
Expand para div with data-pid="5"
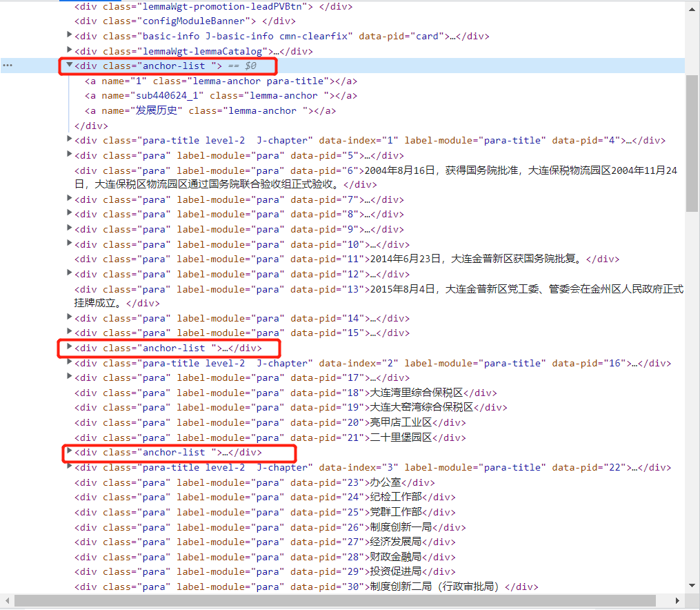point(69,154)
